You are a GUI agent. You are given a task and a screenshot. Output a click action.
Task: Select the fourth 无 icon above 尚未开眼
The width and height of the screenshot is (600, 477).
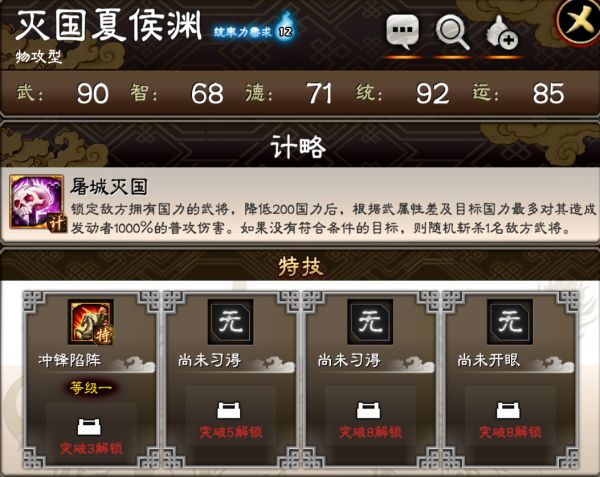(510, 322)
